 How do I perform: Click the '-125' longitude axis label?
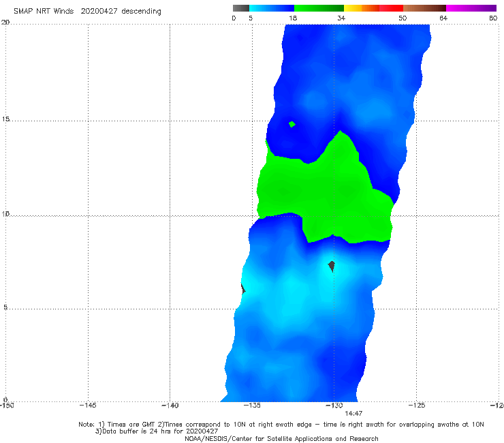[417, 406]
